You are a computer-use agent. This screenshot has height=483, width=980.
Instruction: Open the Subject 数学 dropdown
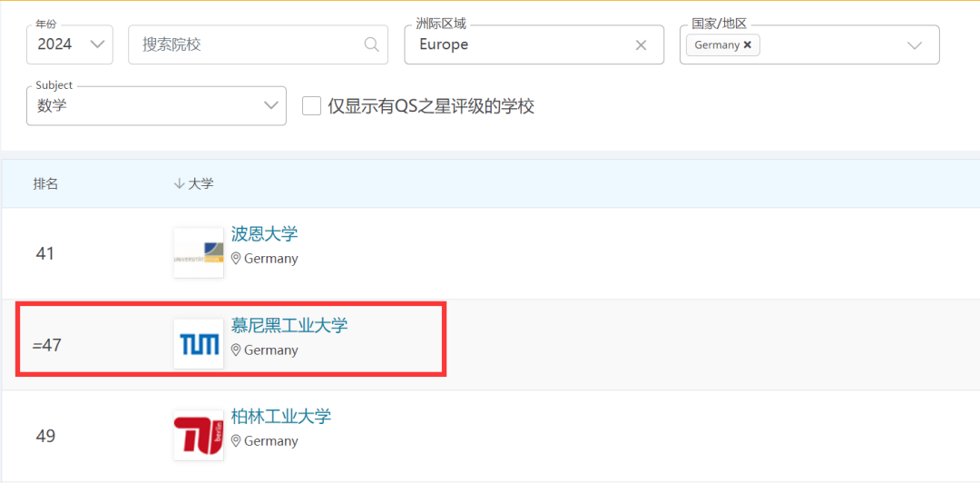coord(156,105)
